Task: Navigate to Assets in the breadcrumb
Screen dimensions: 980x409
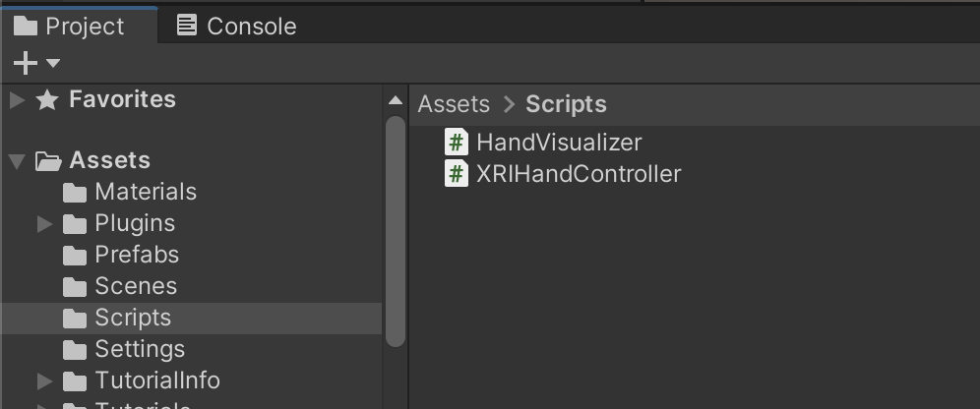Action: coord(454,104)
